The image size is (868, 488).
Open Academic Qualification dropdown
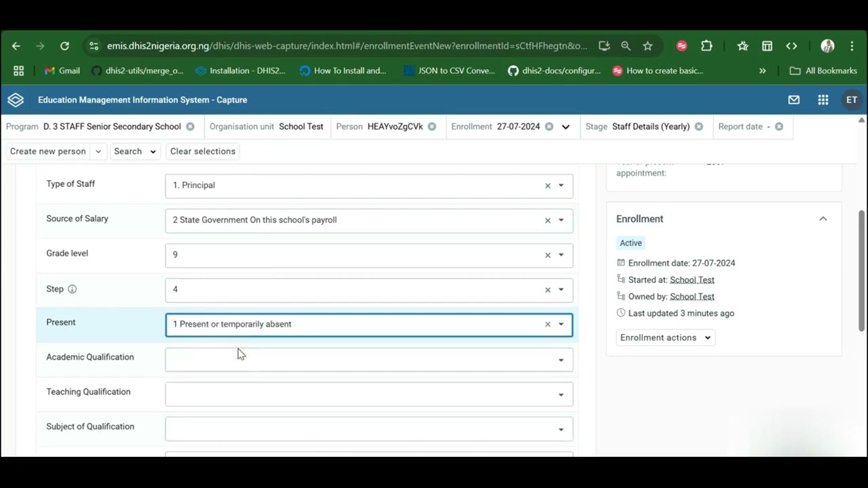(x=369, y=360)
